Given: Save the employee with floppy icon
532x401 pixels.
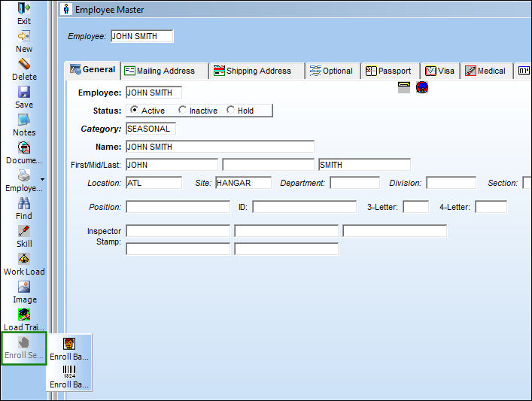Looking at the screenshot, I should tap(24, 92).
